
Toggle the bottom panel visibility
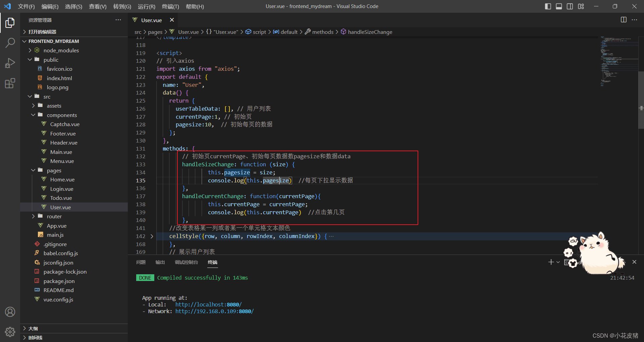[x=559, y=6]
